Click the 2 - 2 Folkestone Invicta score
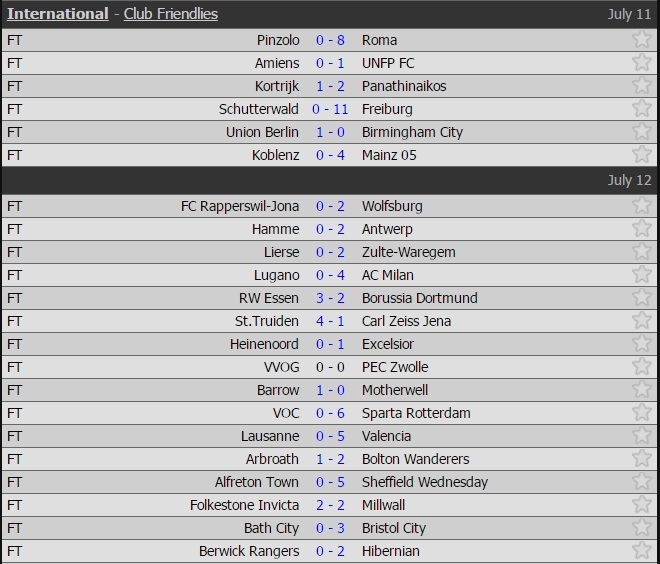 (330, 505)
